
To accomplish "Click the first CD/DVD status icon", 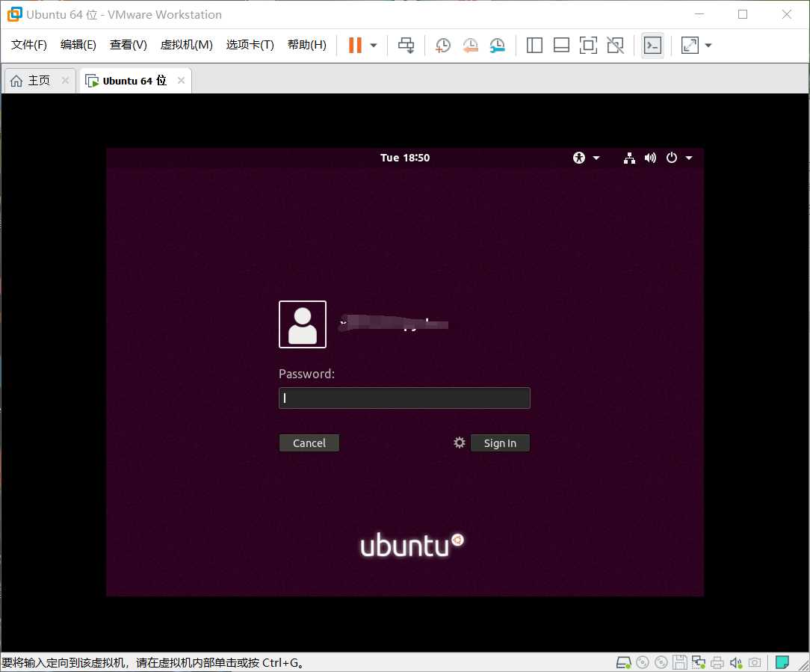I will (x=643, y=662).
